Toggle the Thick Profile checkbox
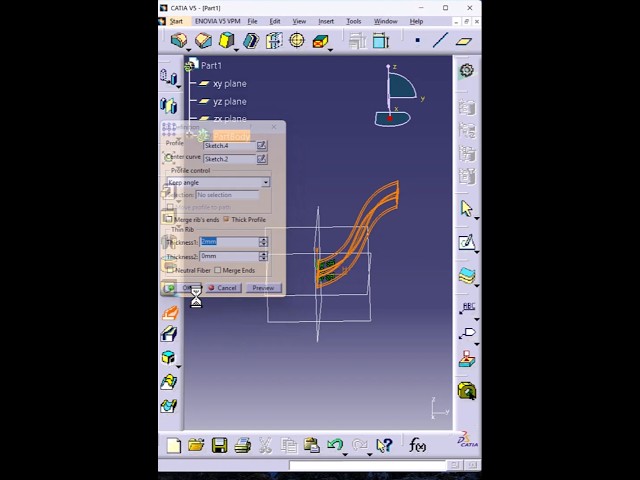This screenshot has width=640, height=480. pyautogui.click(x=226, y=219)
